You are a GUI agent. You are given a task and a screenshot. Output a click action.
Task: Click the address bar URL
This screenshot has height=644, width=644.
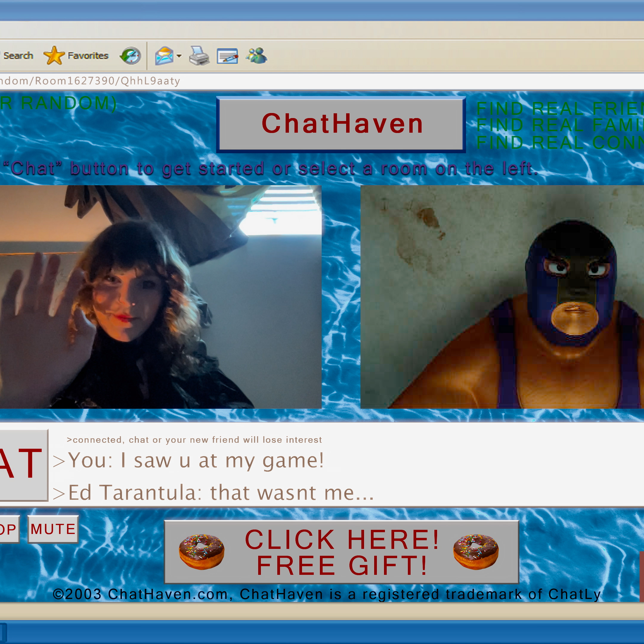pyautogui.click(x=90, y=81)
